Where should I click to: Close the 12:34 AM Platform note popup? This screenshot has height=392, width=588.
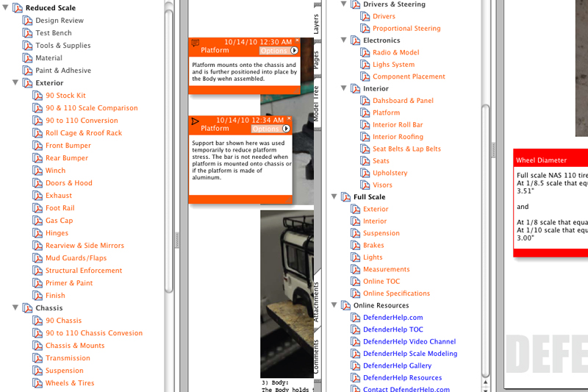point(289,118)
